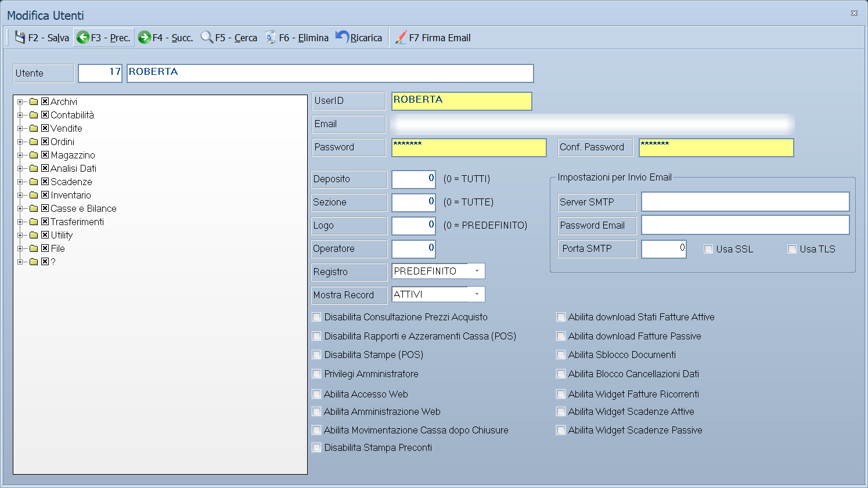
Task: Open the Registro dropdown showing PREDEFINITO
Action: pos(477,271)
